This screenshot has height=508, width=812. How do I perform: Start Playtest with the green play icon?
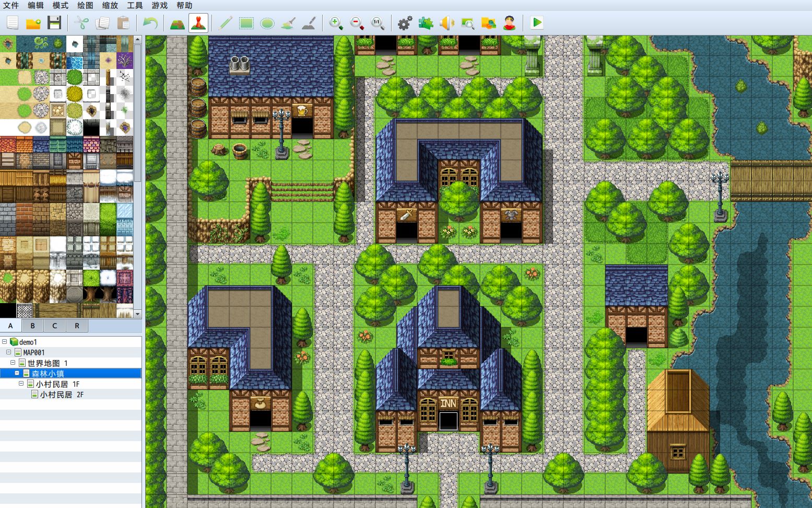537,23
